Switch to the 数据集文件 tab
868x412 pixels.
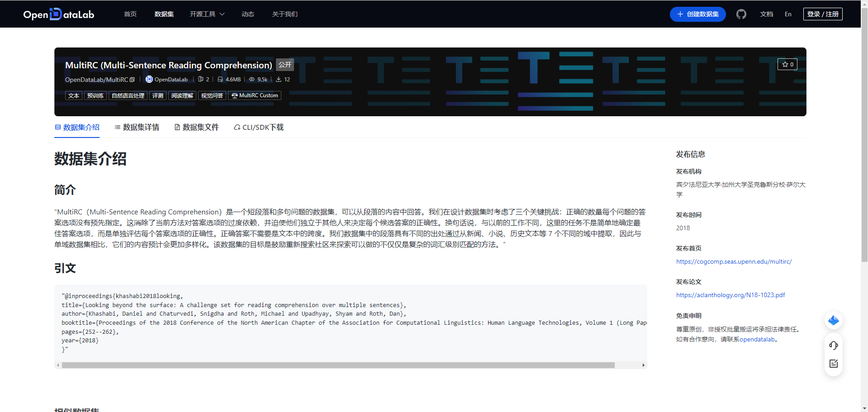pos(196,128)
